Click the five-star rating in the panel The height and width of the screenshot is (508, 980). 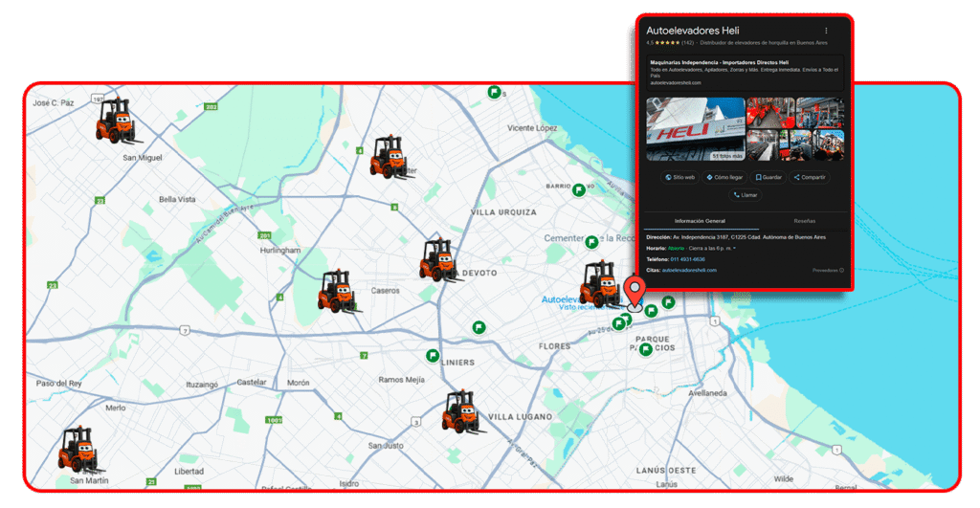[x=667, y=43]
